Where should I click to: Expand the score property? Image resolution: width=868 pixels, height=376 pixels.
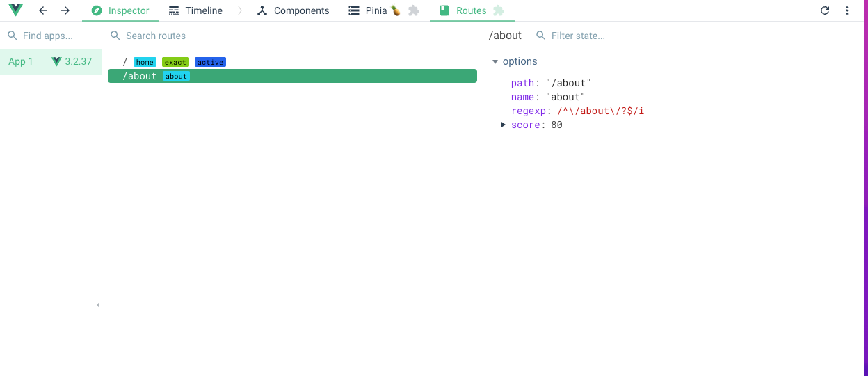click(x=504, y=125)
